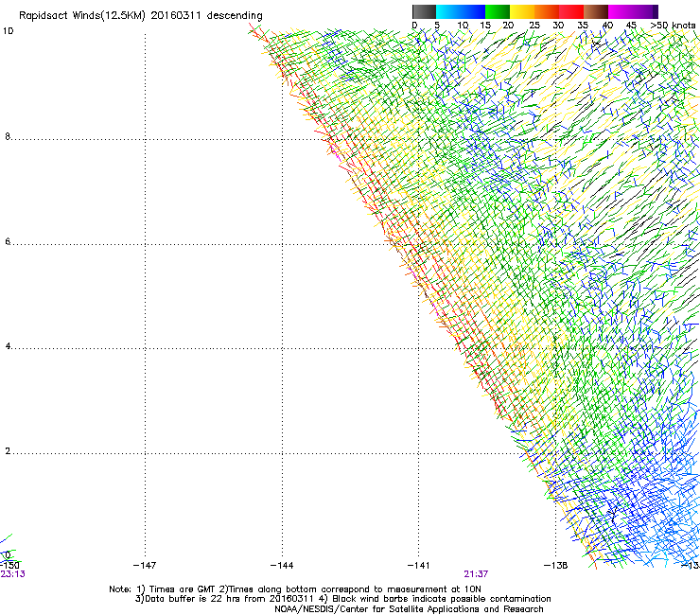Click the orange 25-30 knots legend segment
The width and height of the screenshot is (700, 615).
click(547, 11)
